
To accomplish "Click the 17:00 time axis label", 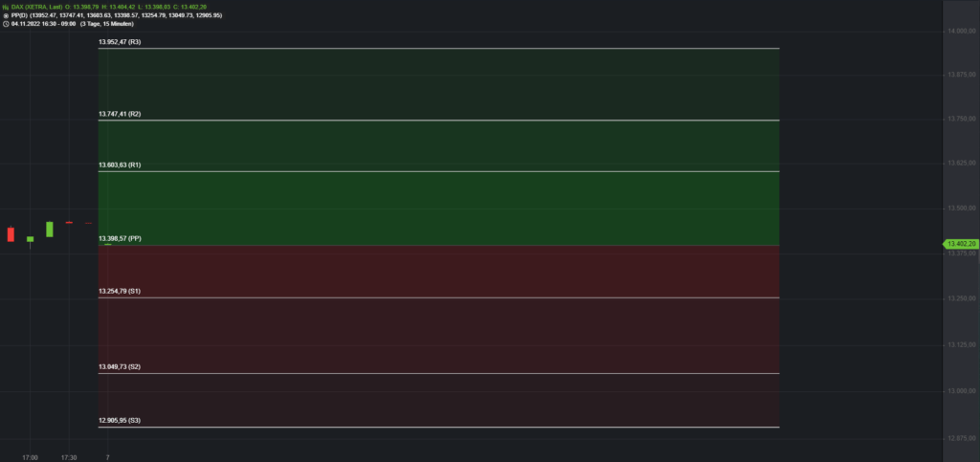I will click(x=31, y=457).
